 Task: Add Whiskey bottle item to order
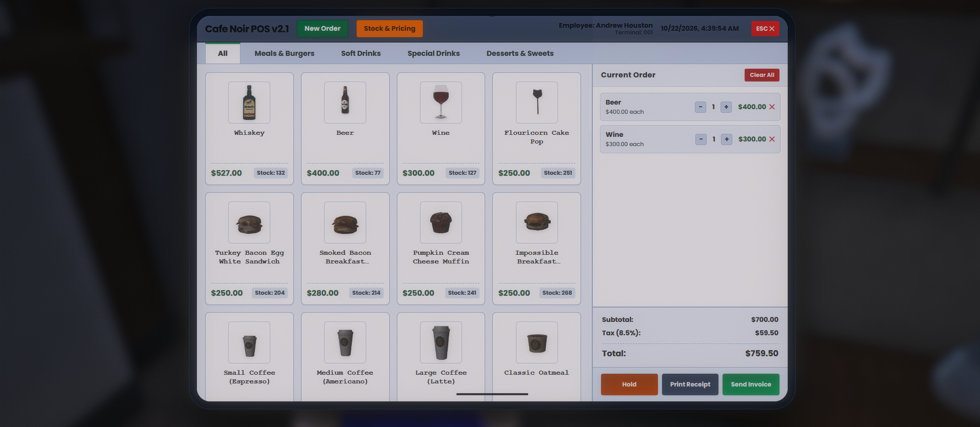249,103
